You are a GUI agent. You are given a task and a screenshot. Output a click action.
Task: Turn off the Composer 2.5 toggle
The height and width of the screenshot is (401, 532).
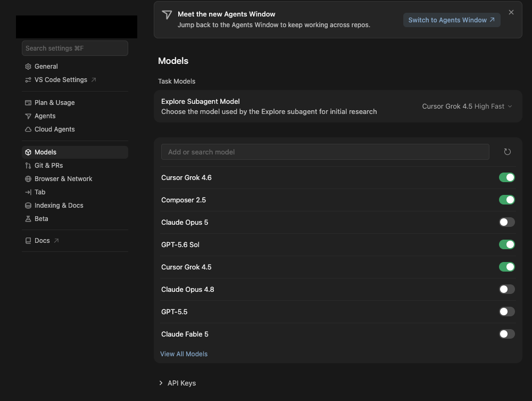(x=507, y=200)
